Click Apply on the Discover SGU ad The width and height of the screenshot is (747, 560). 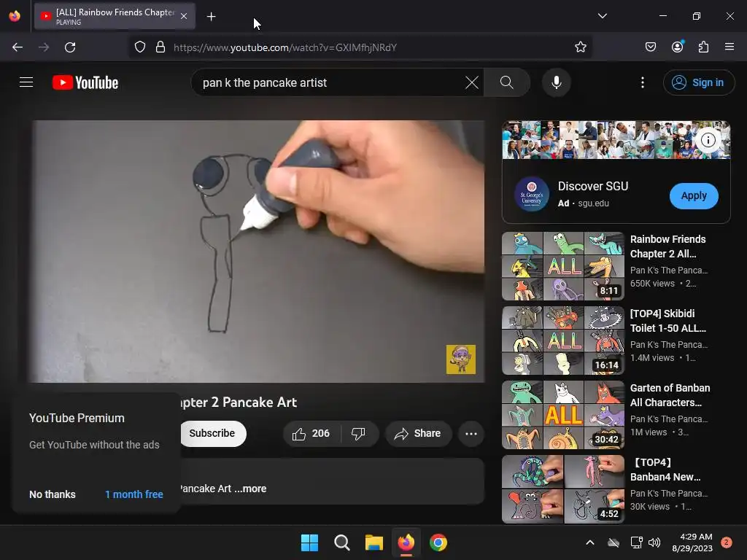694,195
